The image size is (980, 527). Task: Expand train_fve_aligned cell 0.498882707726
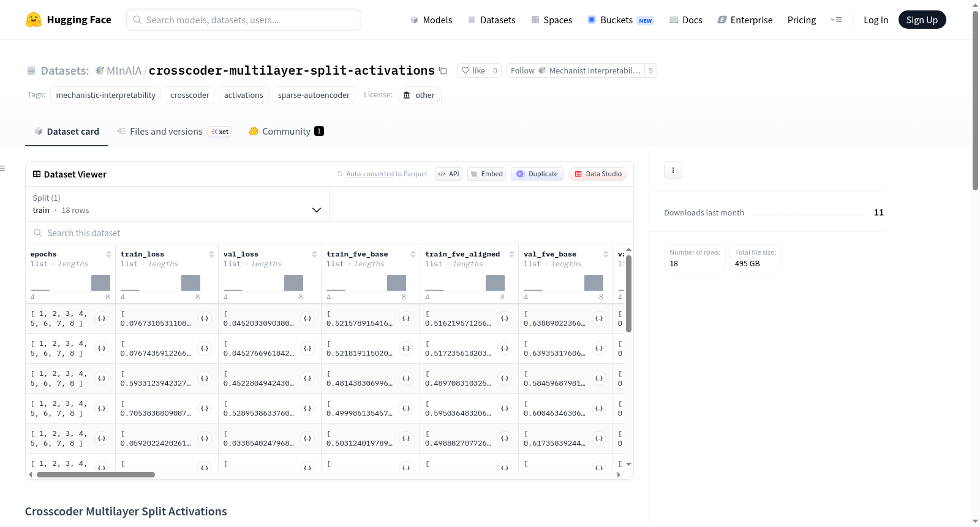505,438
